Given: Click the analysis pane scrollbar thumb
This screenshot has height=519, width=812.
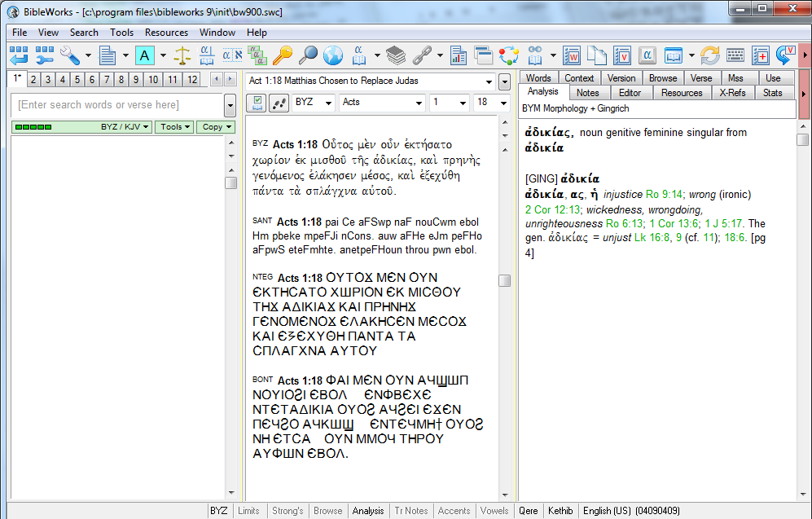Looking at the screenshot, I should pyautogui.click(x=803, y=139).
